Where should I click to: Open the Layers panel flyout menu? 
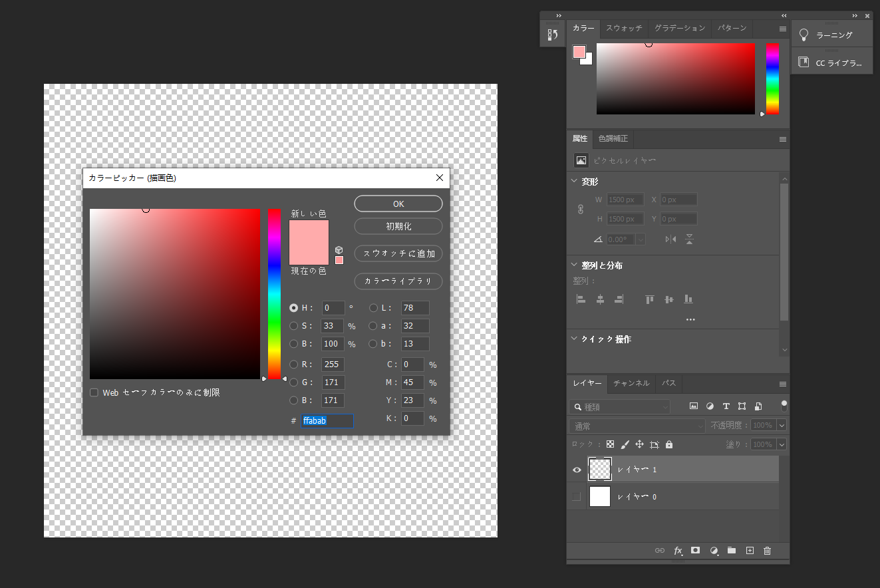pyautogui.click(x=783, y=384)
